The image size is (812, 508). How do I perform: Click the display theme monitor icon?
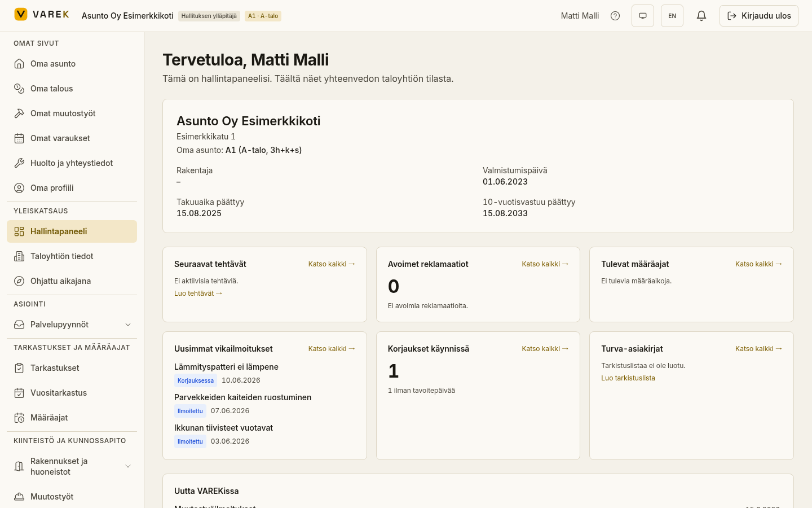coord(643,16)
